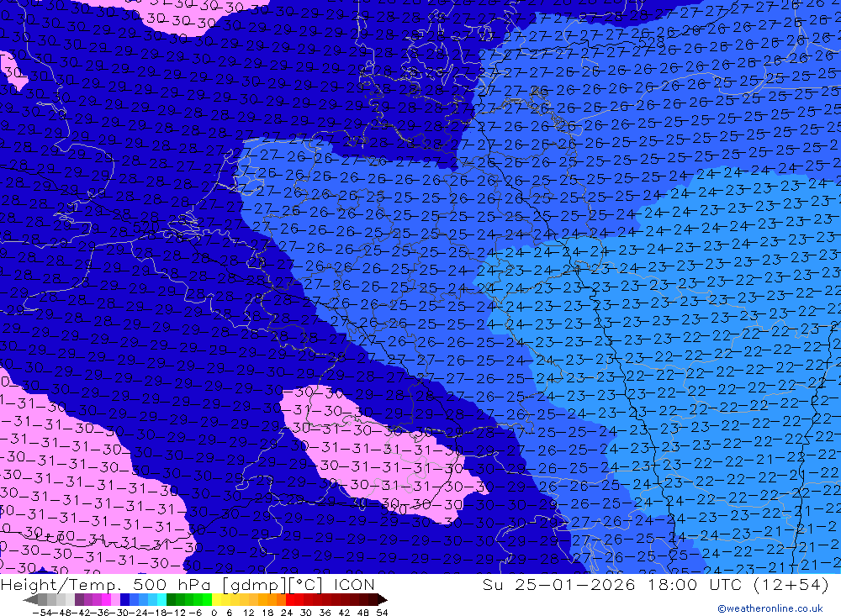This screenshot has width=841, height=616.
Task: Click the 'ICON' model name label
Action: pyautogui.click(x=354, y=585)
